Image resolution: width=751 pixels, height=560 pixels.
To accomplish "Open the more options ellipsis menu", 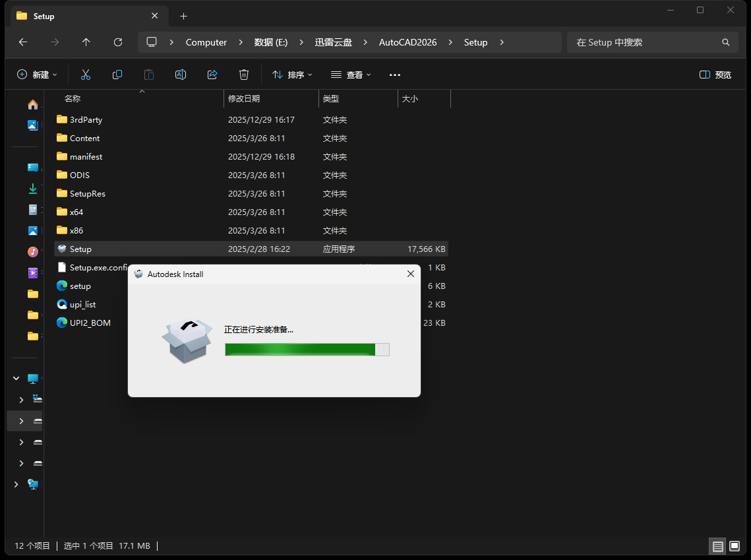I will coord(395,75).
